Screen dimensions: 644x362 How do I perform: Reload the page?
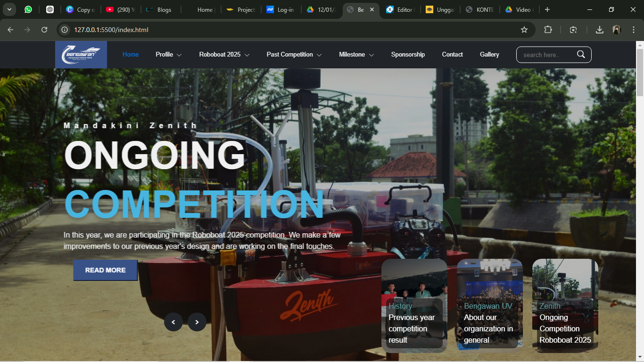(x=44, y=30)
